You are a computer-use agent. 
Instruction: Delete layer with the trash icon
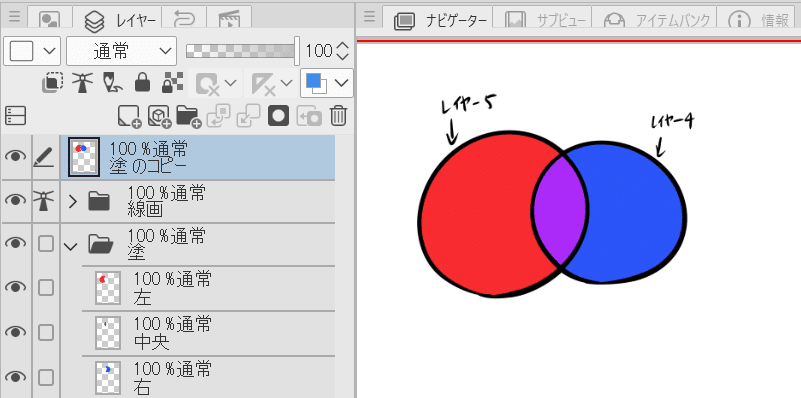338,116
